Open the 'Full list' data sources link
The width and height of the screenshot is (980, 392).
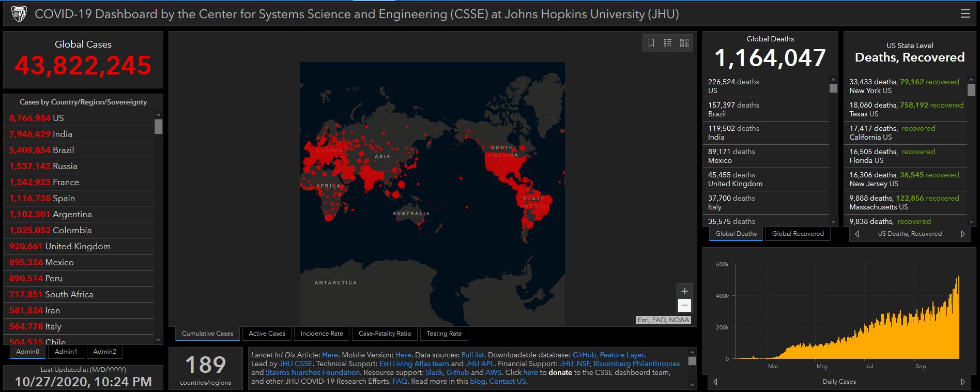coord(472,355)
